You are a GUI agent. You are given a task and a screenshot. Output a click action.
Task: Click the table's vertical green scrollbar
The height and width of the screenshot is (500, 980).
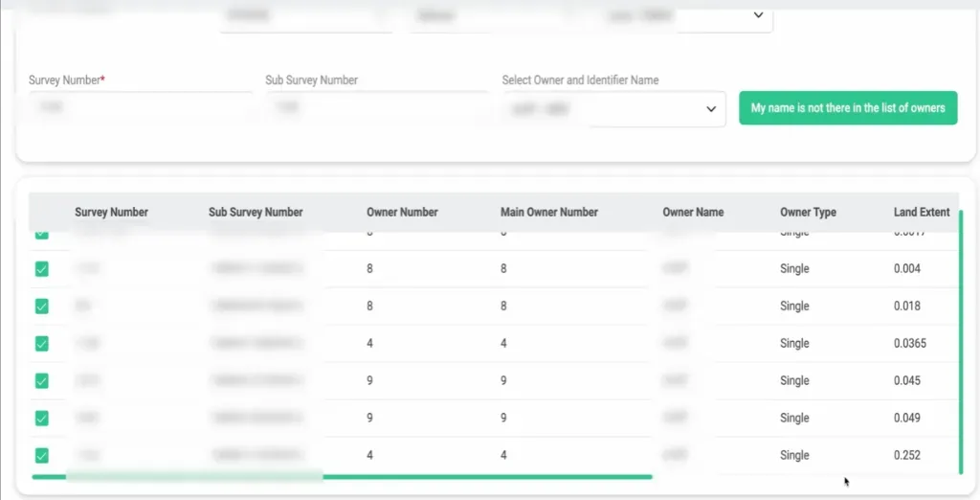961,342
